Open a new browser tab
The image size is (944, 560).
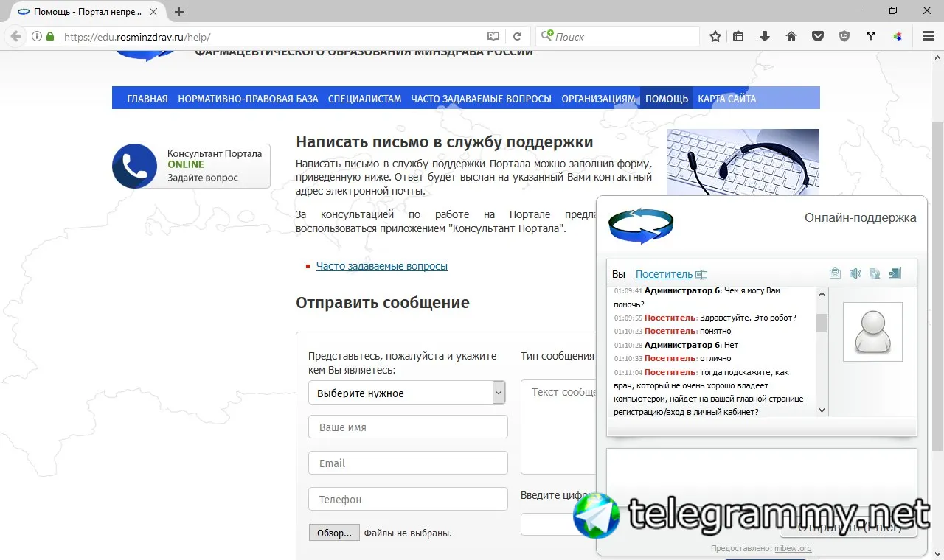point(179,12)
